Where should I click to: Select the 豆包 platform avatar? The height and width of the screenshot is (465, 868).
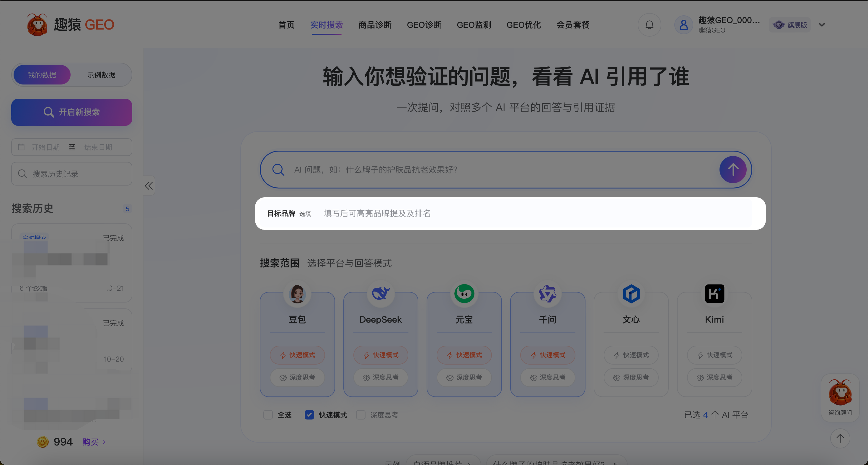click(x=297, y=294)
